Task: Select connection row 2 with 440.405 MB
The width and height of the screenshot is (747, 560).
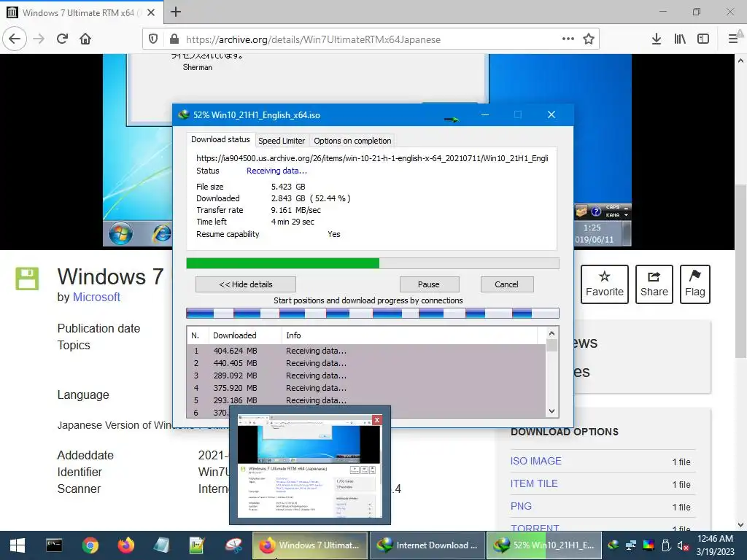Action: click(x=366, y=363)
